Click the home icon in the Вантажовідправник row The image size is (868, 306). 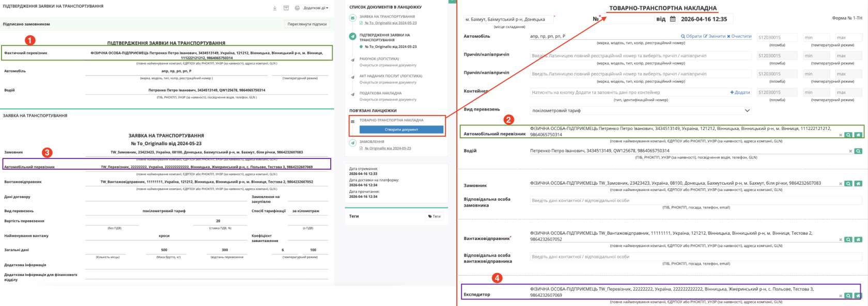858,240
